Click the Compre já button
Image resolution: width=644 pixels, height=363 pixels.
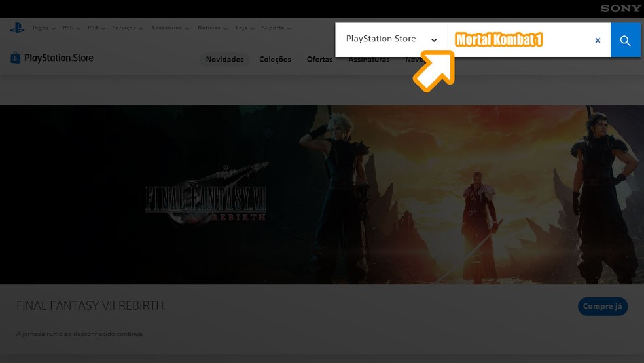(x=603, y=306)
